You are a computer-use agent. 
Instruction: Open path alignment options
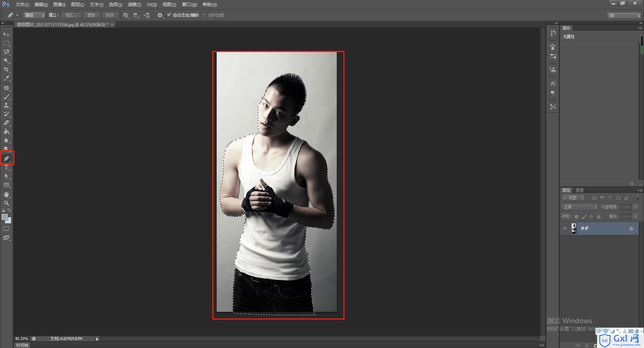(136, 15)
